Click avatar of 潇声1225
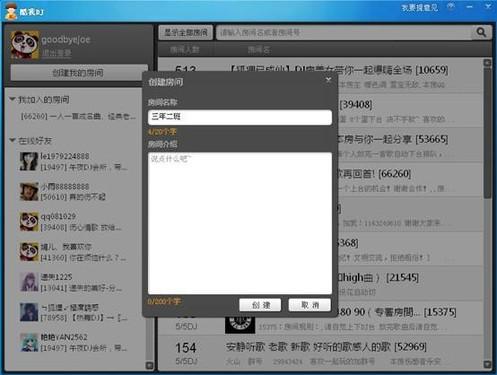 coord(29,282)
